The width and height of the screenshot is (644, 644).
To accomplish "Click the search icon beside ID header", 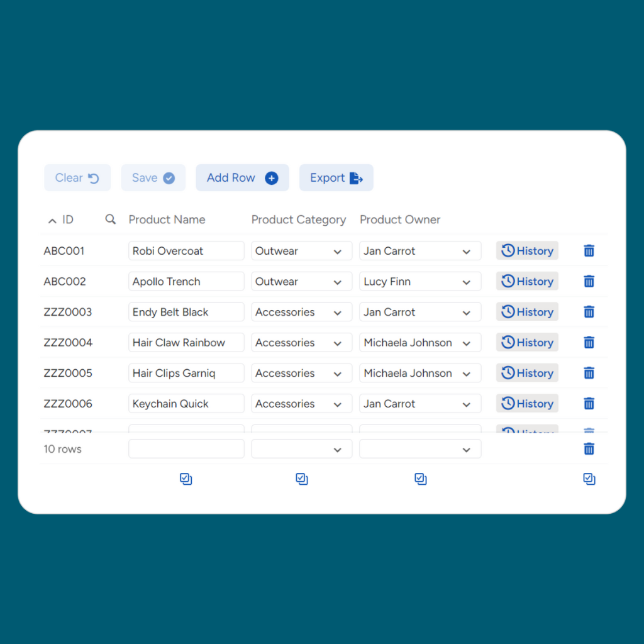I will pyautogui.click(x=111, y=219).
